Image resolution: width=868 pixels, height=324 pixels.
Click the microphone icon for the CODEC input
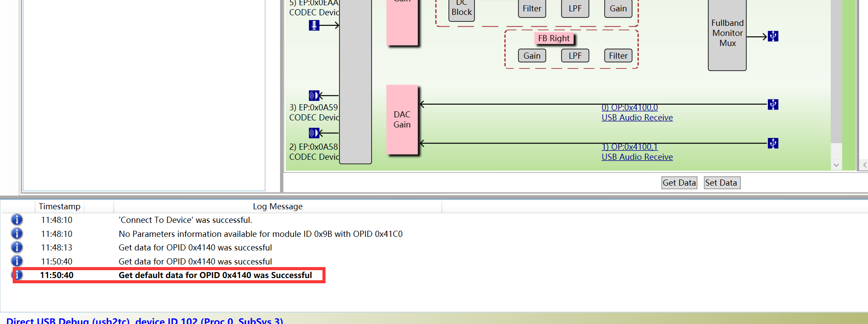point(314,25)
